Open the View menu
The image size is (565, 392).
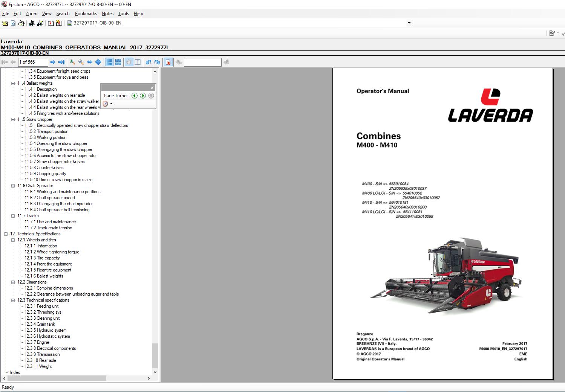[47, 14]
